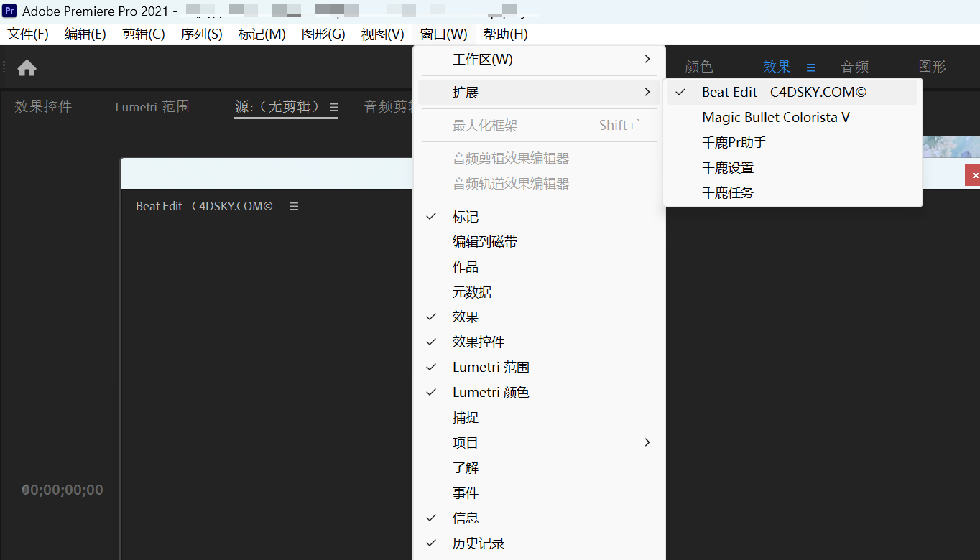Click the Premiere Pro icon in the title bar
The height and width of the screenshot is (560, 980).
9,11
